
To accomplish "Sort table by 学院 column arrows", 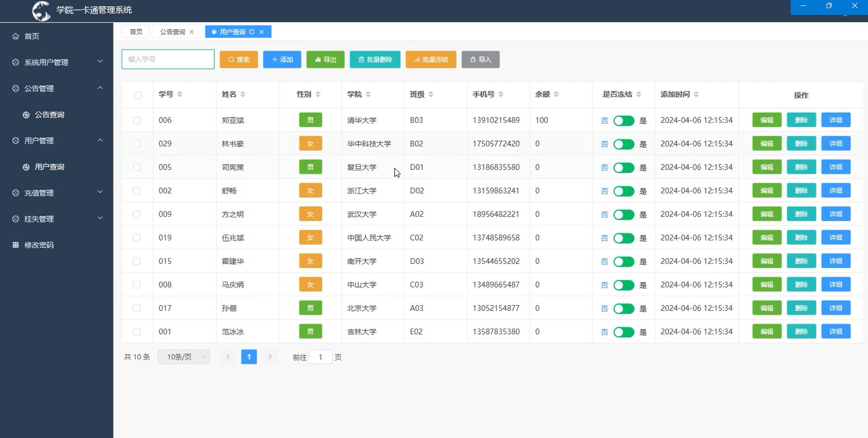I will pos(368,94).
